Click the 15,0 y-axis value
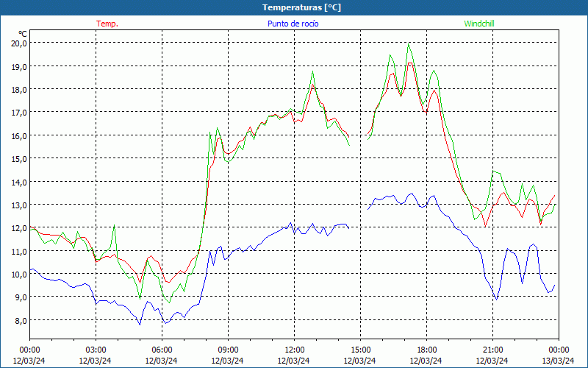Viewport: 588px width, 368px height. coord(19,158)
